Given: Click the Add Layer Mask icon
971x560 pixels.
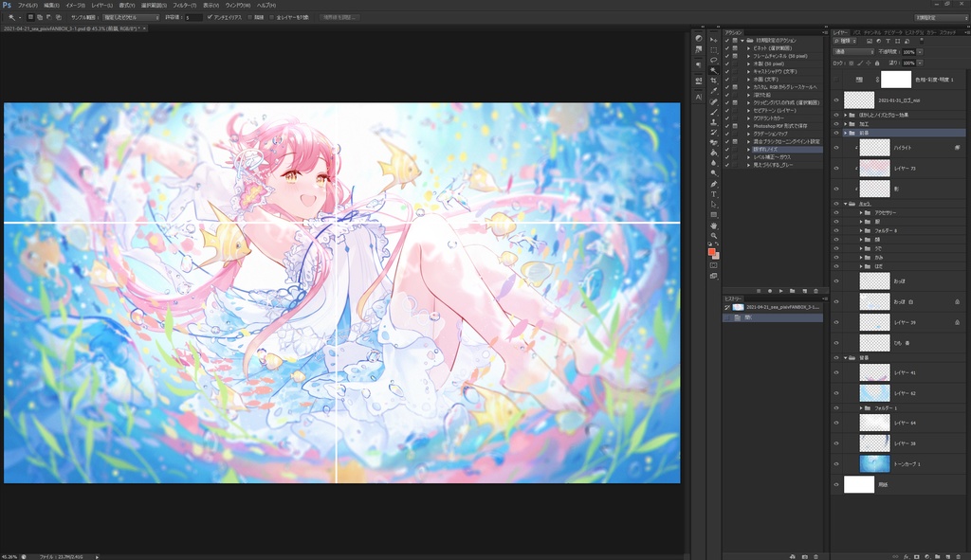Looking at the screenshot, I should [918, 556].
